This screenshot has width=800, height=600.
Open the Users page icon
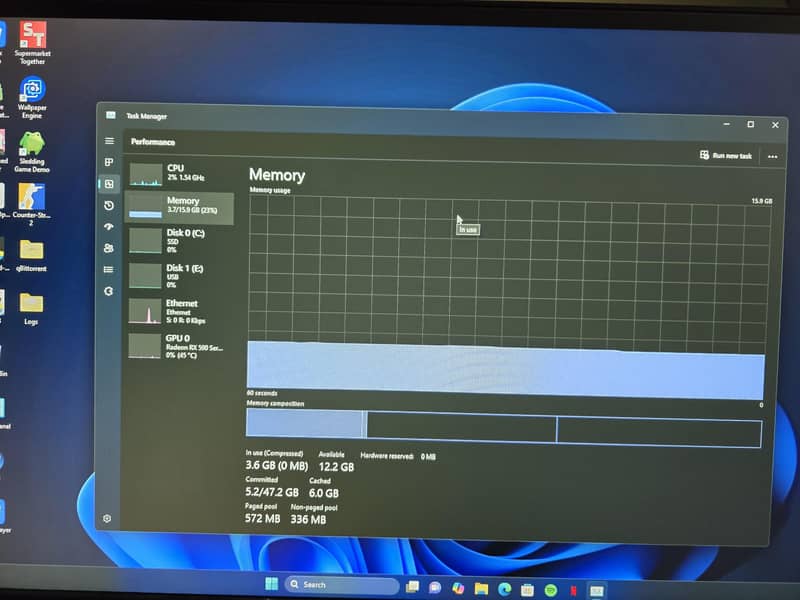pos(109,248)
